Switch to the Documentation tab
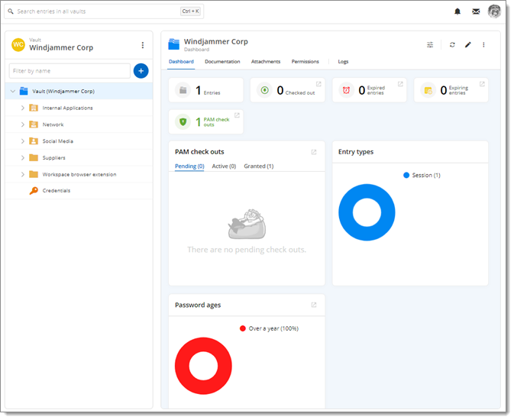Viewport: 514px width, 420px height. (222, 61)
